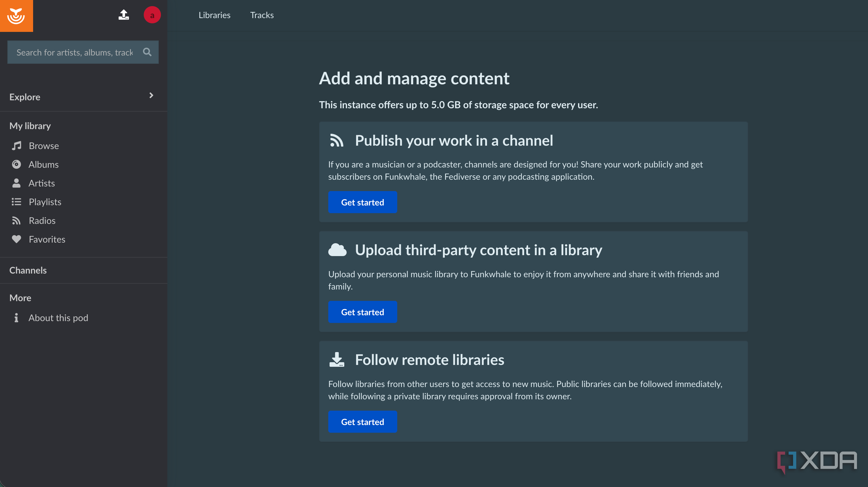
Task: Click the Favorites heart icon
Action: (16, 239)
